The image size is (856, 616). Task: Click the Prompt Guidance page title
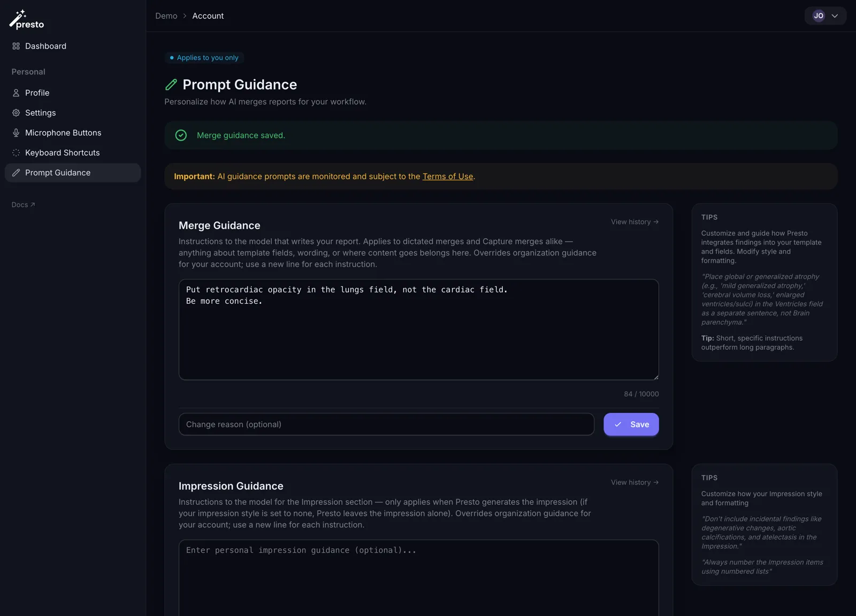coord(240,84)
